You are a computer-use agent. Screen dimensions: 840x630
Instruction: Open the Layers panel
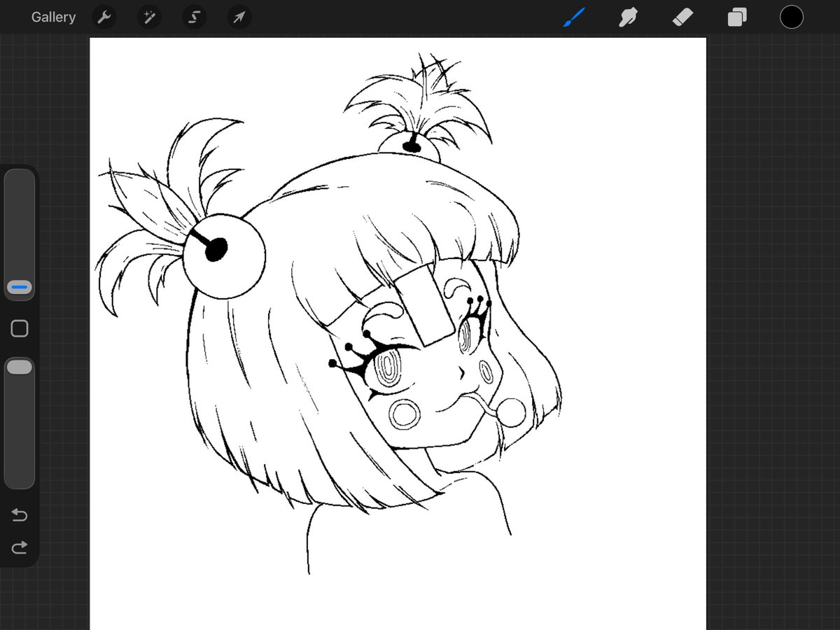pyautogui.click(x=737, y=17)
